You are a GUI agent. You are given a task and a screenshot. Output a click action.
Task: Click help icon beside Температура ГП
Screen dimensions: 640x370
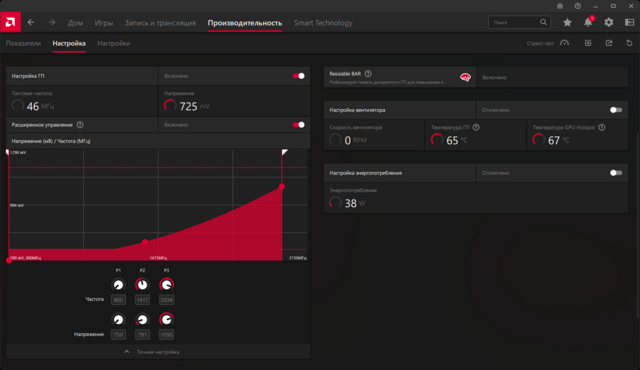tap(476, 128)
